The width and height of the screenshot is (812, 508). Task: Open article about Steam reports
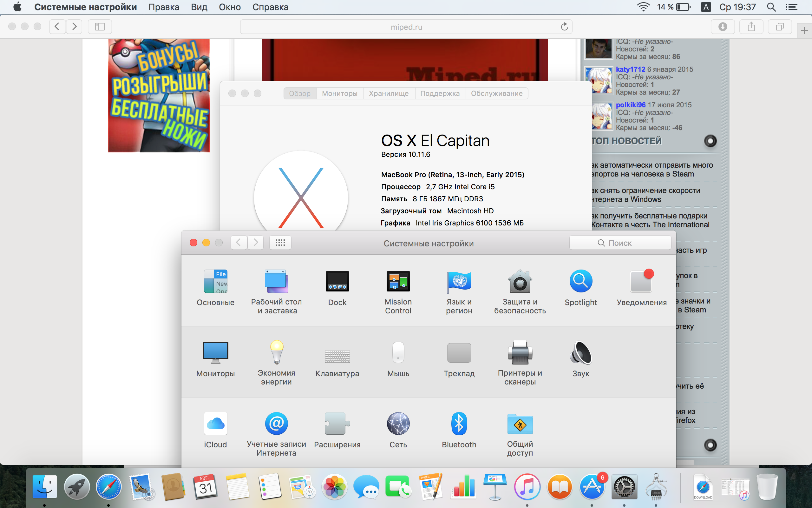pyautogui.click(x=652, y=169)
